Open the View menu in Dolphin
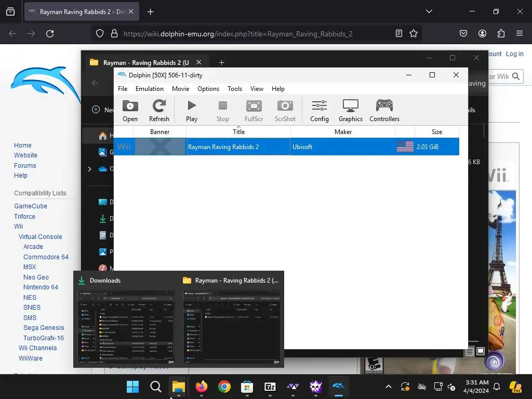 (x=257, y=88)
